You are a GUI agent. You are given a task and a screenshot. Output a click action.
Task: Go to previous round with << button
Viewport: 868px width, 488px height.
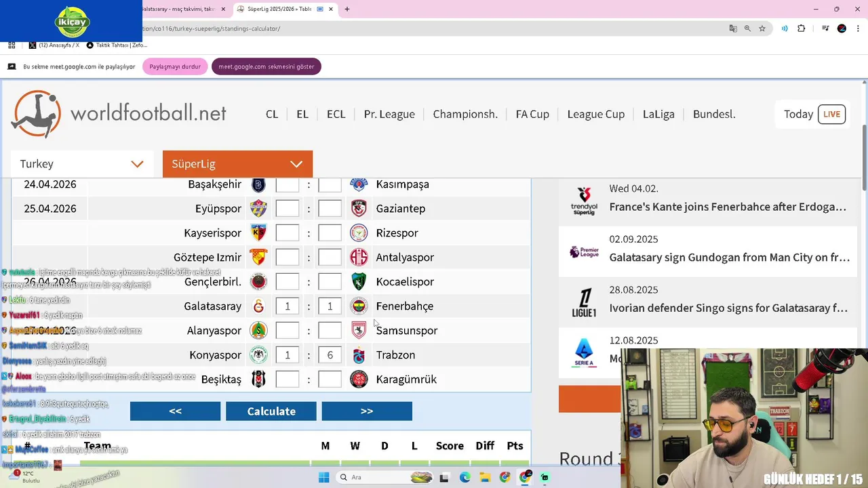175,411
